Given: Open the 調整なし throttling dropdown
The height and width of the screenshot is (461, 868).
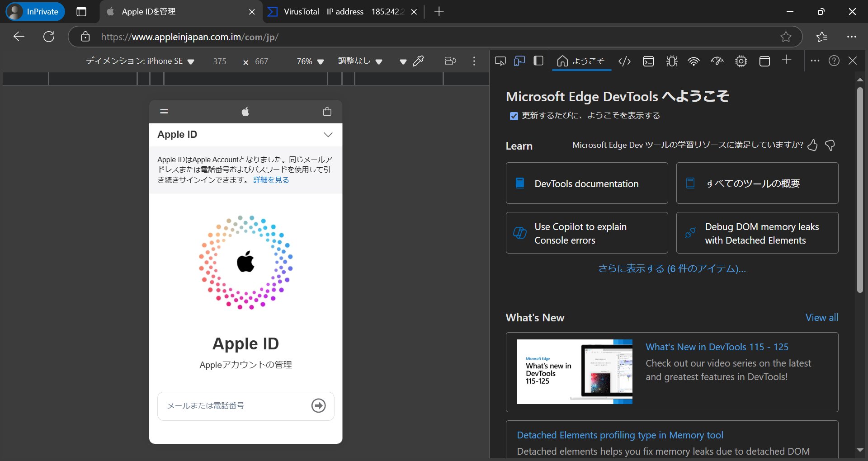Looking at the screenshot, I should [360, 61].
